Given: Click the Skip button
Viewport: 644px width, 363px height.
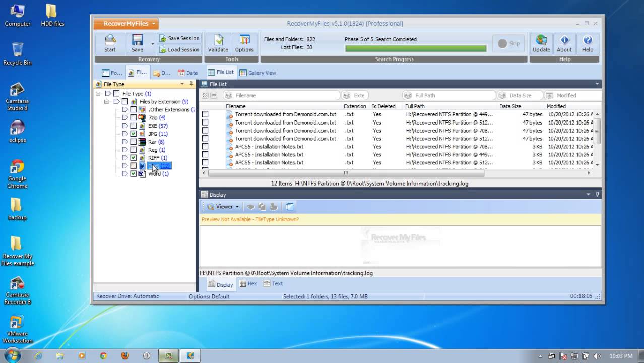Looking at the screenshot, I should point(509,43).
